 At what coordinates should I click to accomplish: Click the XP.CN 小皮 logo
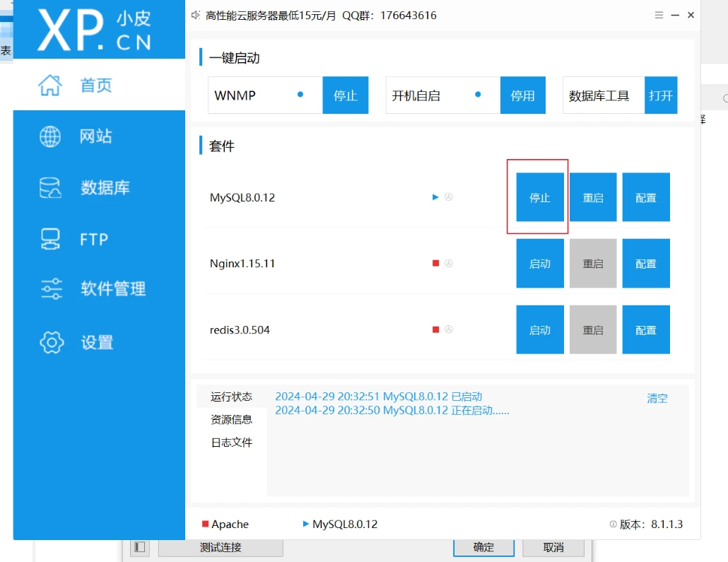click(x=95, y=30)
